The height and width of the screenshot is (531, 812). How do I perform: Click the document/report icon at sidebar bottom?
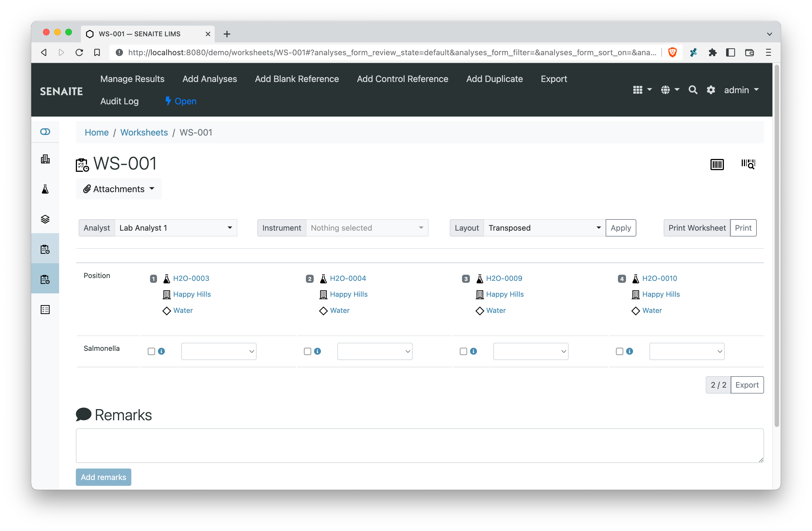click(46, 309)
